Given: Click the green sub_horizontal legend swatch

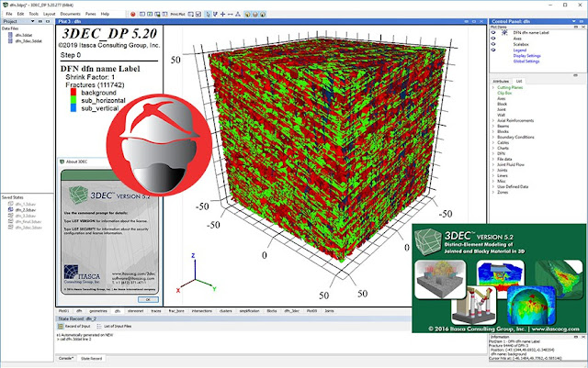Looking at the screenshot, I should [73, 100].
